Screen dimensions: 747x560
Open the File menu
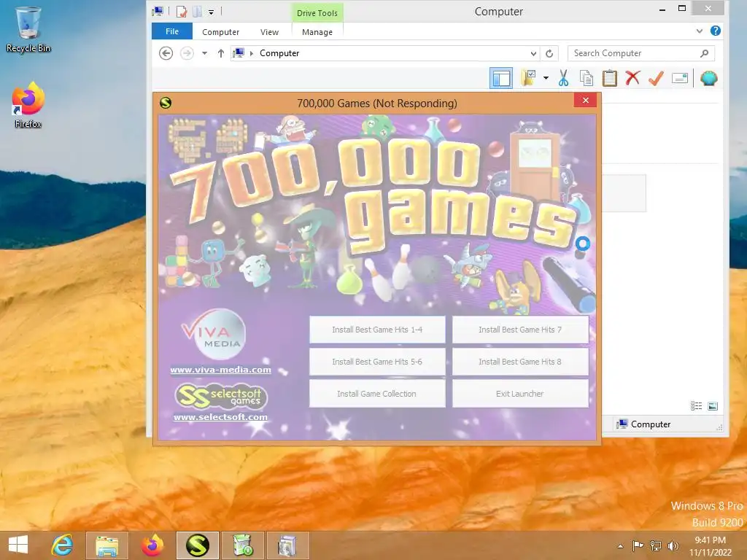(x=172, y=31)
